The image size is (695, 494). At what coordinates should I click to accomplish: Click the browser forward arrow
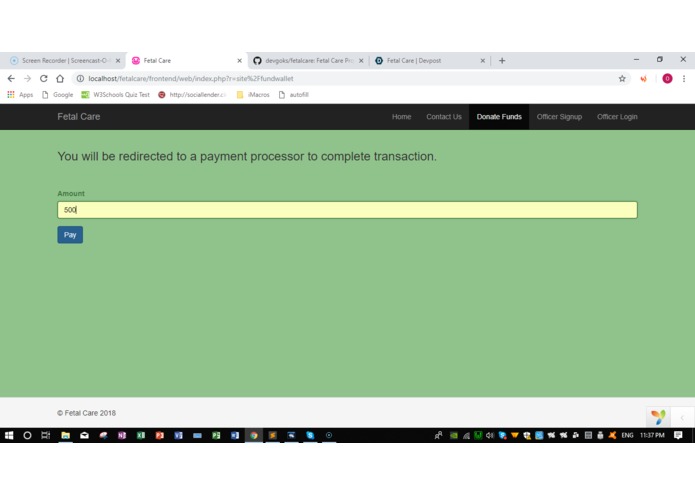[27, 78]
